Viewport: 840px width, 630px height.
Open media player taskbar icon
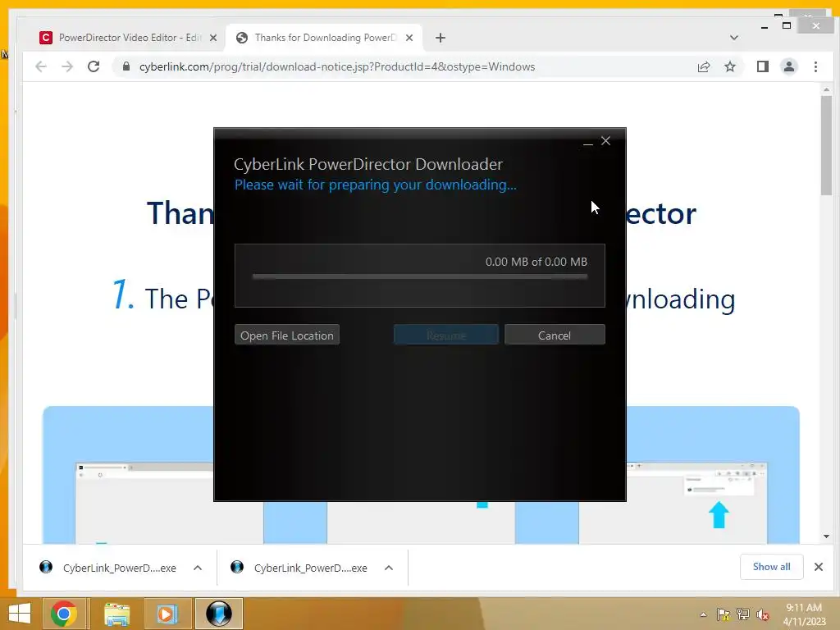click(x=167, y=614)
